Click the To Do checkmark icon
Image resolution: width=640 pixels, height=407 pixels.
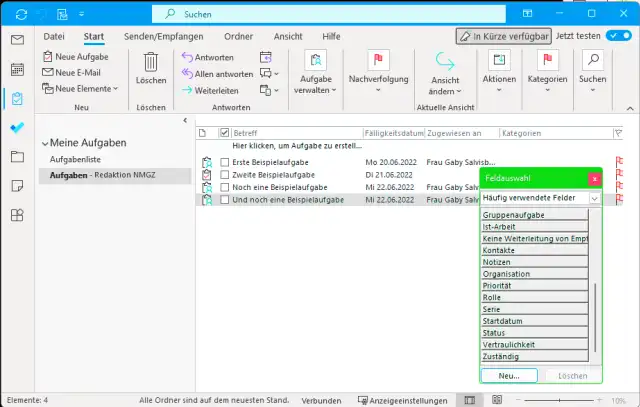(17, 128)
